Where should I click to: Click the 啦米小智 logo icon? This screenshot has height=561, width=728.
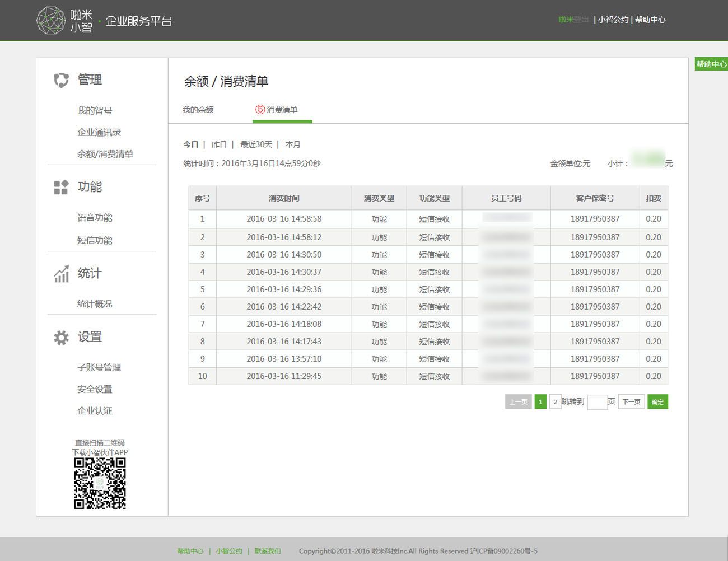click(x=51, y=21)
